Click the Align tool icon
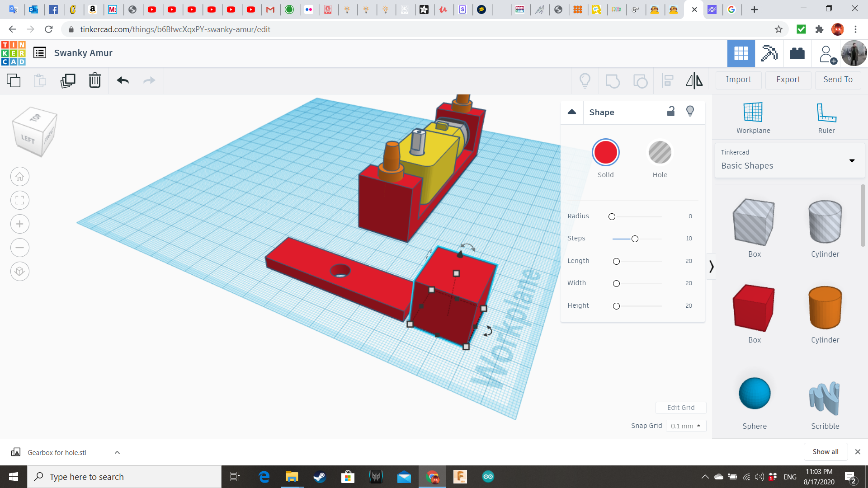Image resolution: width=868 pixels, height=488 pixels. pyautogui.click(x=668, y=80)
